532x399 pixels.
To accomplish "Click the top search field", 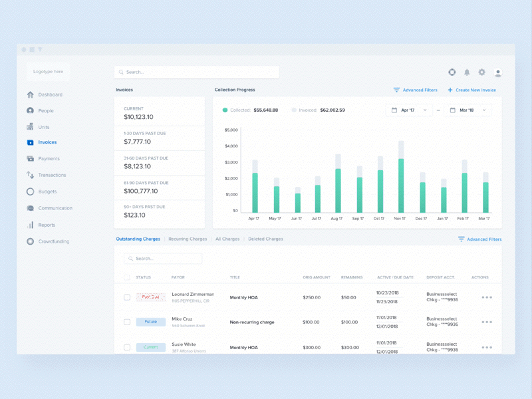I will point(196,72).
